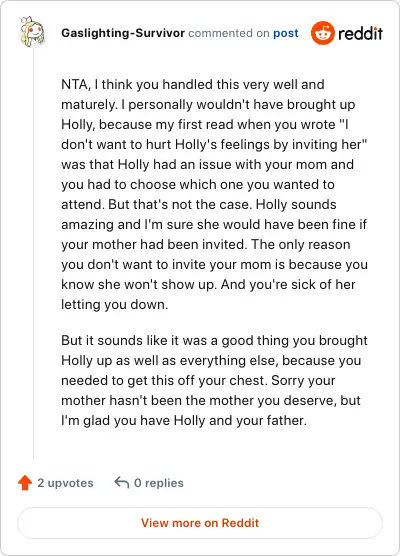The height and width of the screenshot is (556, 400).
Task: Follow the blue 'post' link
Action: coord(285,33)
